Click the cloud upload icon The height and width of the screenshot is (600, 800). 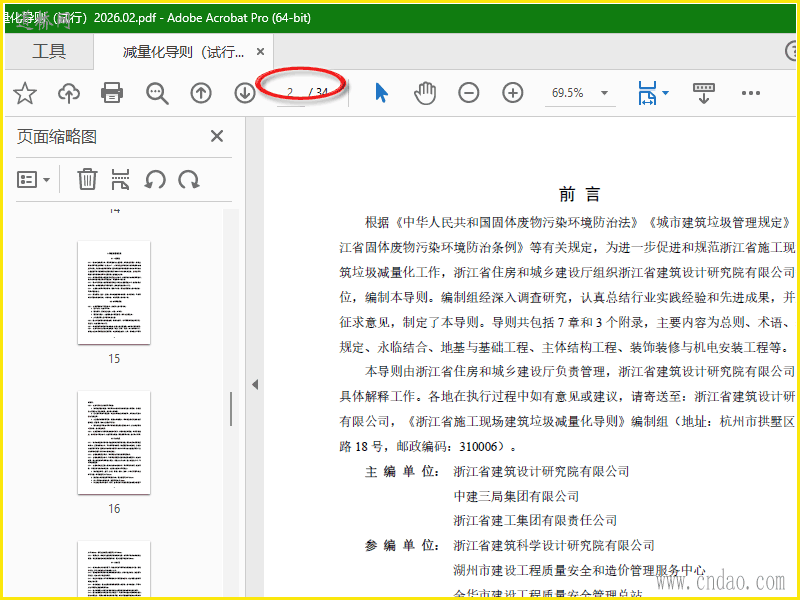(68, 93)
